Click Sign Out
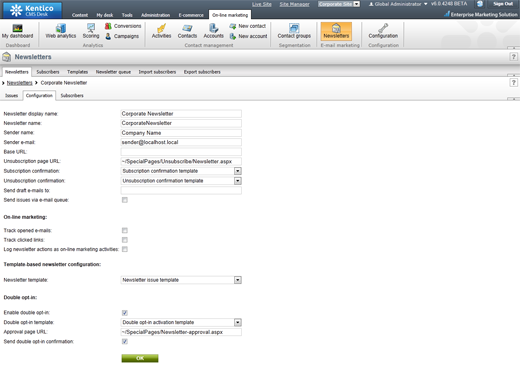Viewport: 520px width, 369px height. [503, 4]
